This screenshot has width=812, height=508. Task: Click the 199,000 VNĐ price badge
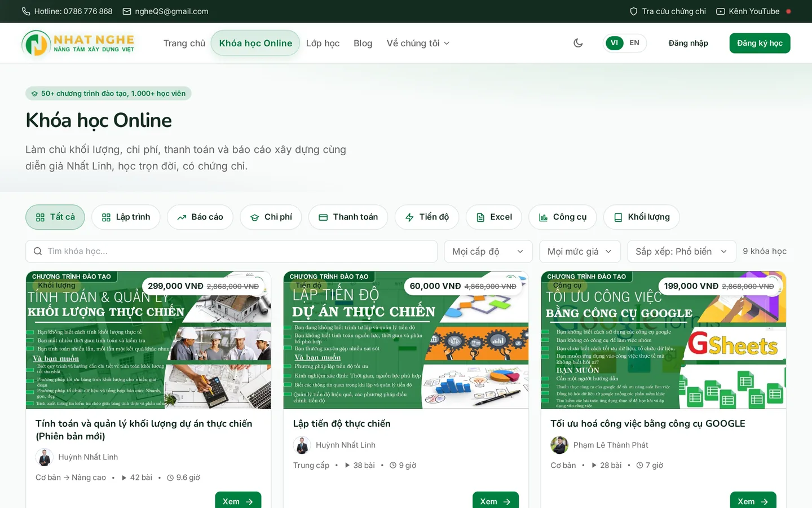click(719, 286)
